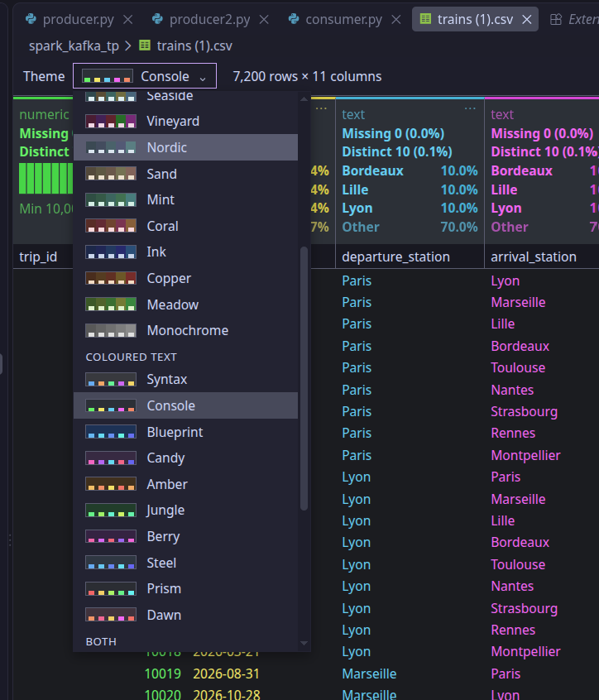This screenshot has height=700, width=599.
Task: Open the Theme dropdown showing Console
Action: point(145,76)
